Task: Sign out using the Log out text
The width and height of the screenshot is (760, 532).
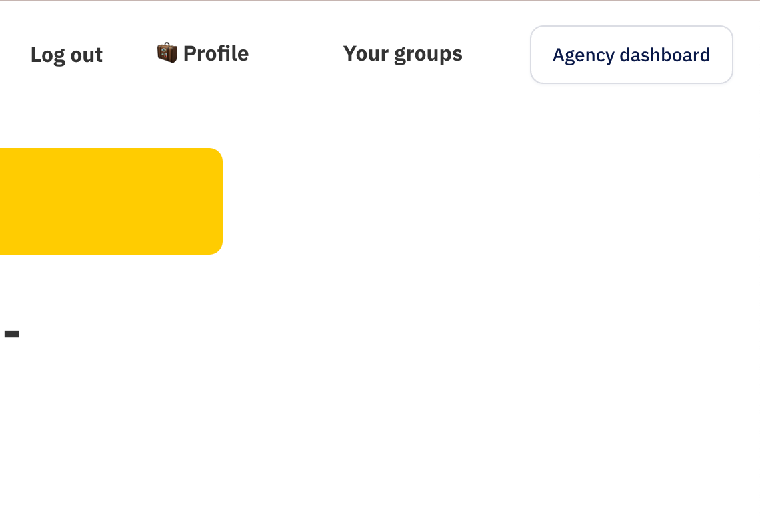Action: (x=67, y=55)
